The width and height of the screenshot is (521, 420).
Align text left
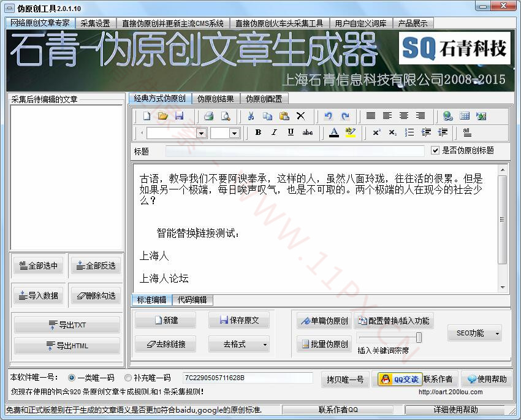tap(387, 116)
